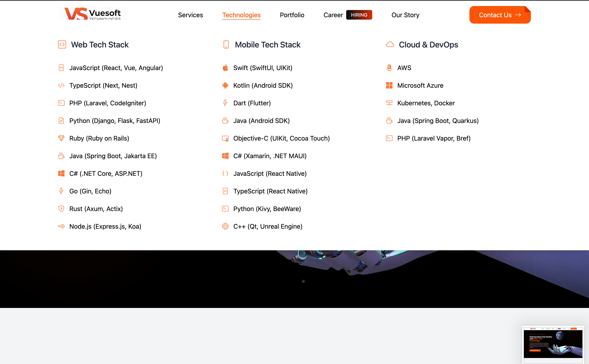Click the Windows icon beside Microsoft Azure
Viewport: 589px width, 364px height.
click(x=389, y=85)
